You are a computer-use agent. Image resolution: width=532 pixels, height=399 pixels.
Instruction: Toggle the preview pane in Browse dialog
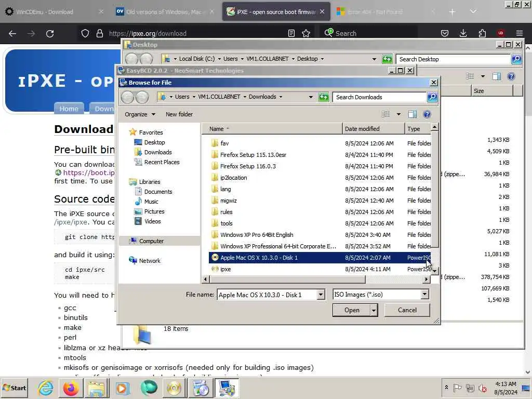412,114
